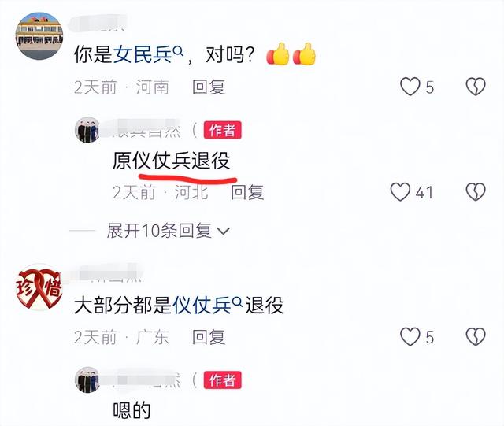The image size is (504, 426).
Task: Expand 展开10条回复 replies
Action: coord(168,231)
